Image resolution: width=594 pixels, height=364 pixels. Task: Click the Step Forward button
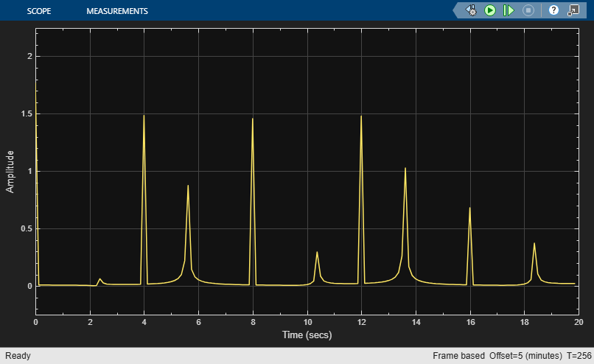point(509,10)
